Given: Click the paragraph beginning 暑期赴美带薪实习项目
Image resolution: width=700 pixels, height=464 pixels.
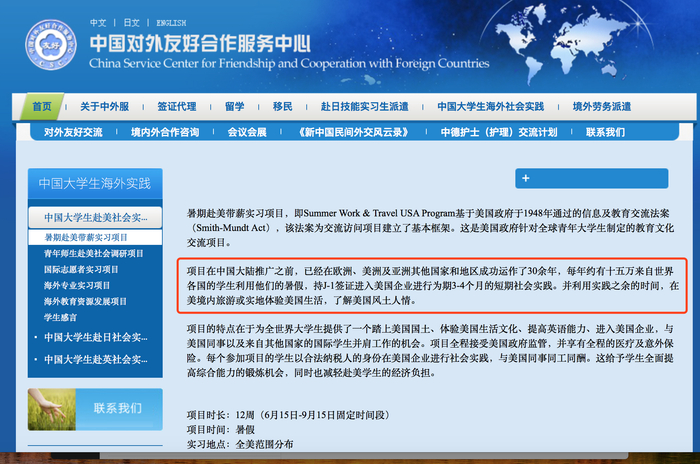Looking at the screenshot, I should 430,228.
